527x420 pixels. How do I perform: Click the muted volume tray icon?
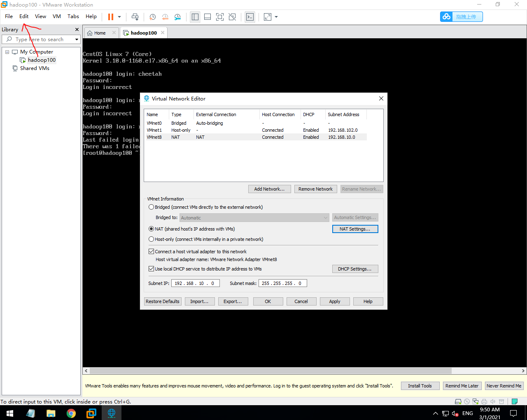(455, 413)
